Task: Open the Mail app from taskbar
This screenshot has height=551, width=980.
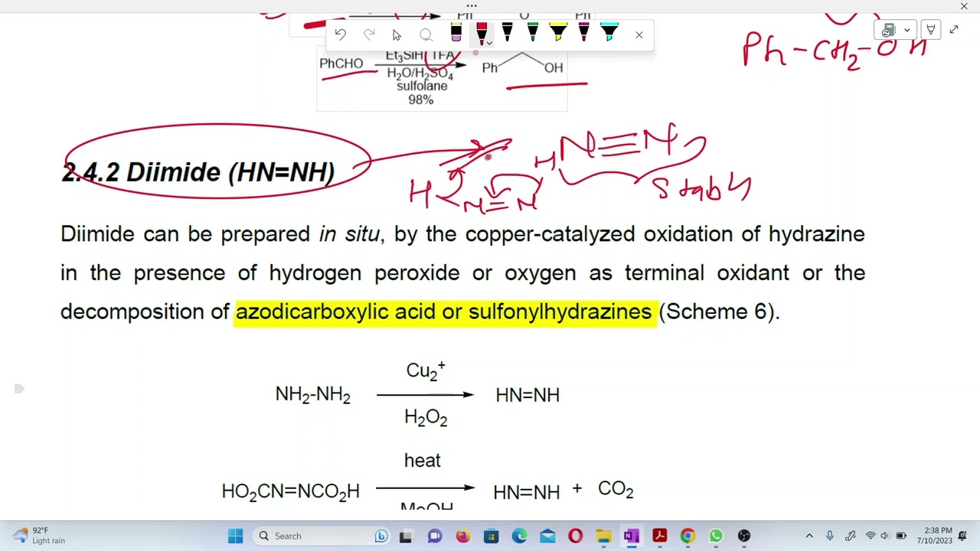Action: coord(547,536)
